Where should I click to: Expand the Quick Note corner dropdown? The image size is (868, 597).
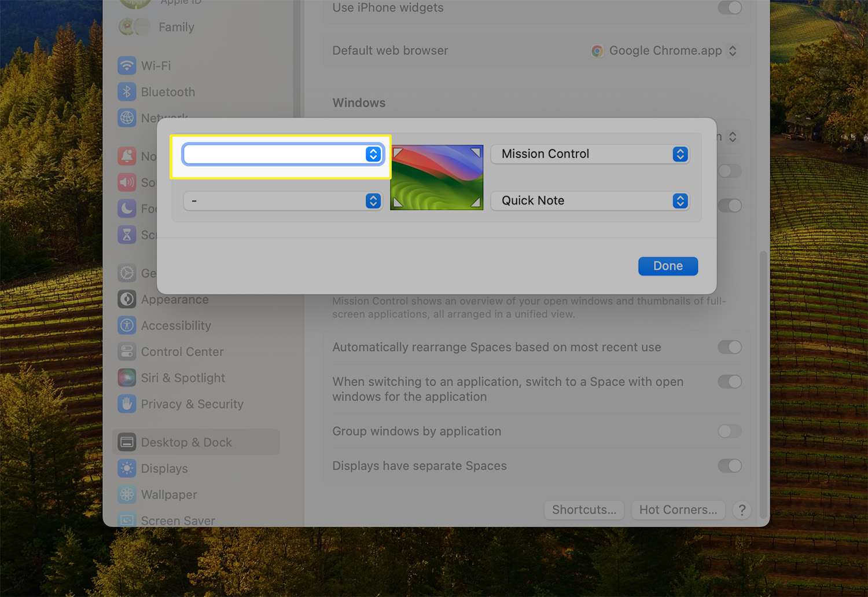tap(589, 201)
